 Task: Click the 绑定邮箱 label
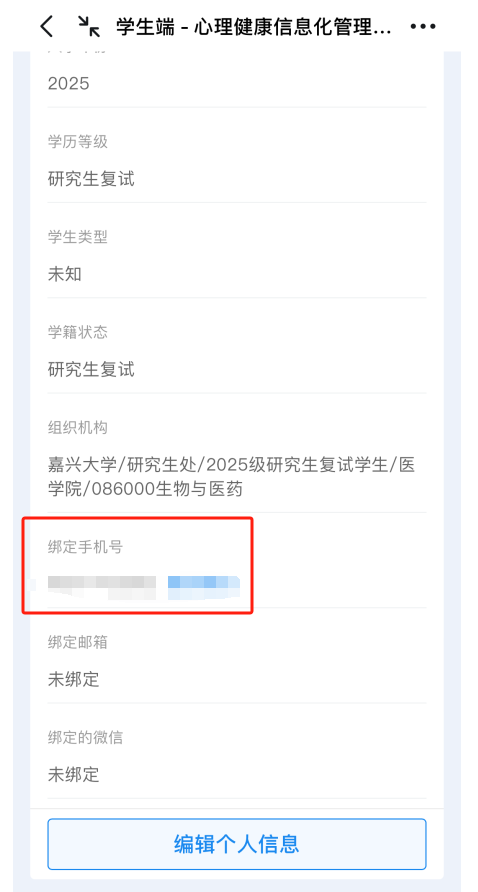pyautogui.click(x=77, y=642)
